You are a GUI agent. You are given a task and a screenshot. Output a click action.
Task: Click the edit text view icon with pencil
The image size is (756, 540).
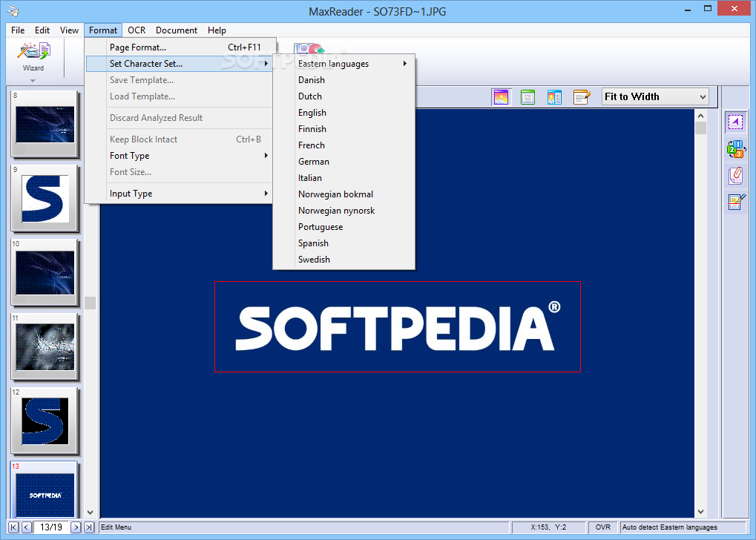(582, 97)
